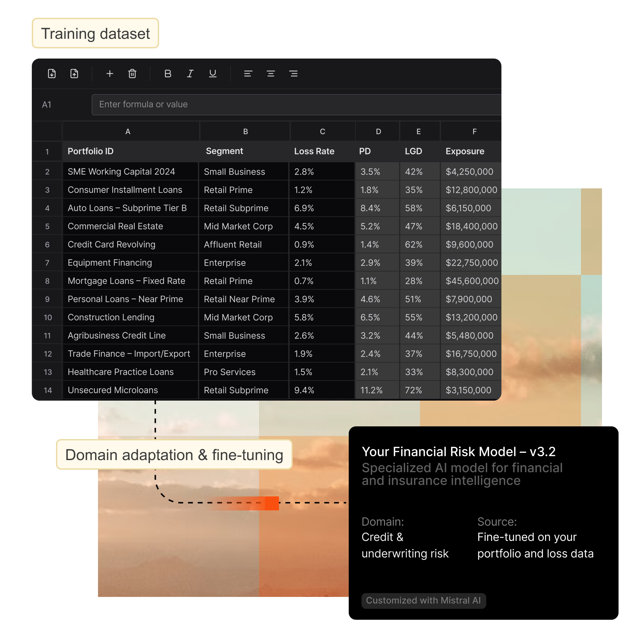Click the Unsecured Microloans cell
This screenshot has height=644, width=644.
point(113,390)
